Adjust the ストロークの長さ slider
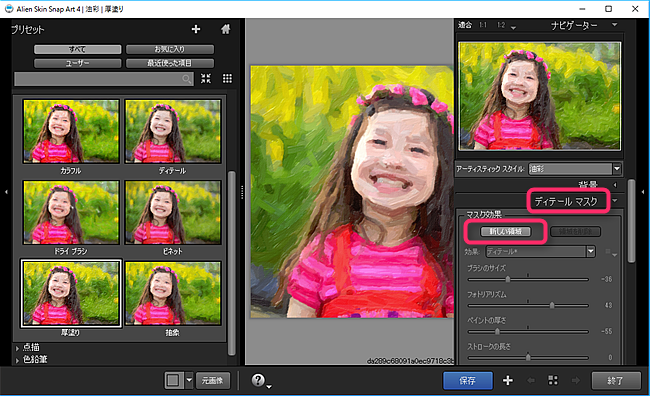This screenshot has width=650, height=396. [x=528, y=357]
